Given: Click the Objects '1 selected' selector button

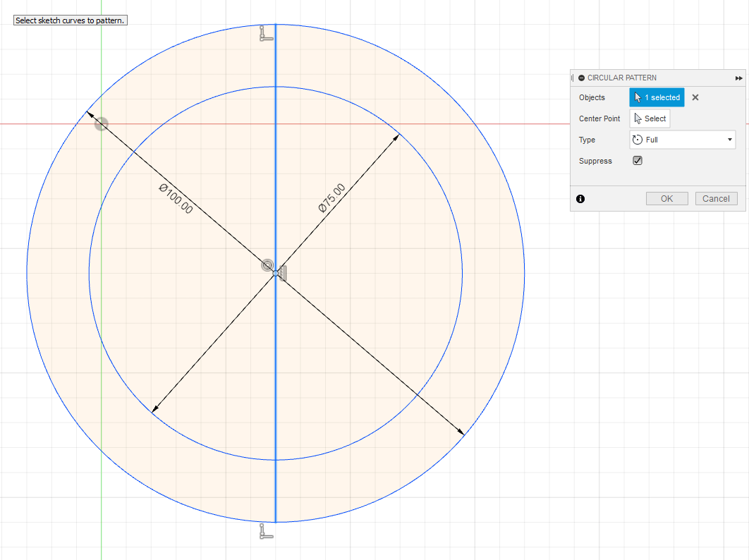Looking at the screenshot, I should pyautogui.click(x=657, y=97).
